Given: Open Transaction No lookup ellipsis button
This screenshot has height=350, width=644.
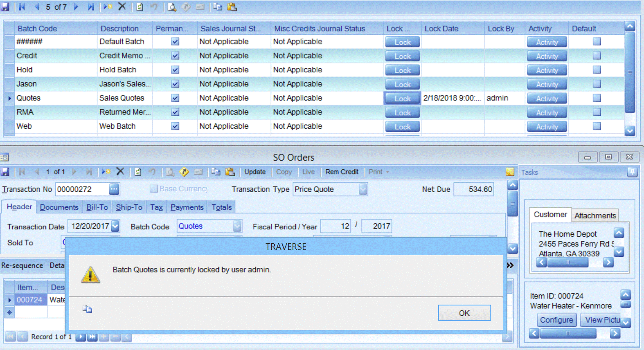Looking at the screenshot, I should 114,189.
